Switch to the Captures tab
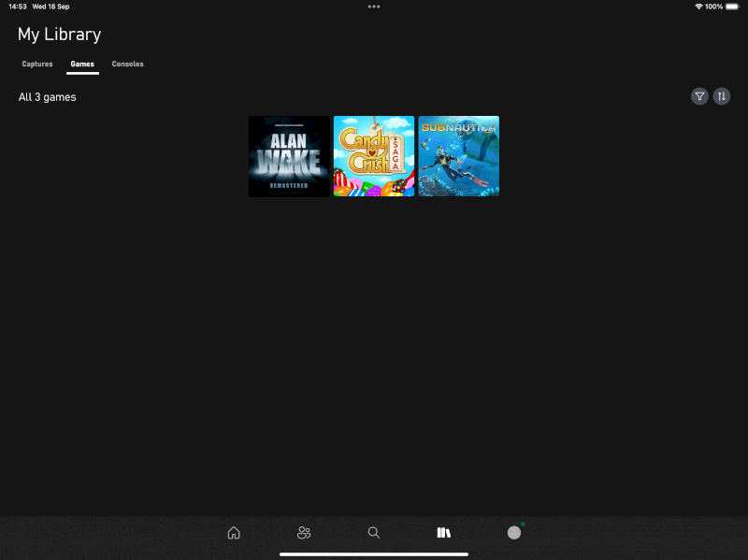 [x=37, y=65]
